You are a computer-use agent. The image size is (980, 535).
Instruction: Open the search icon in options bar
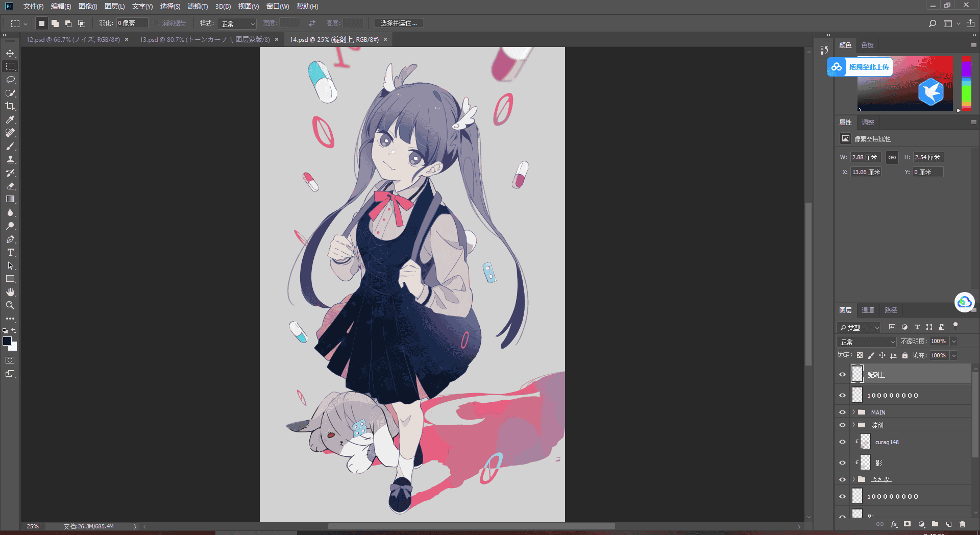(933, 23)
